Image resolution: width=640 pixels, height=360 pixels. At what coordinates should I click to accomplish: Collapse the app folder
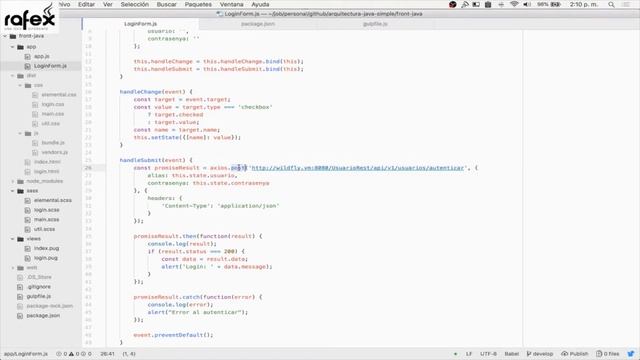[13, 47]
